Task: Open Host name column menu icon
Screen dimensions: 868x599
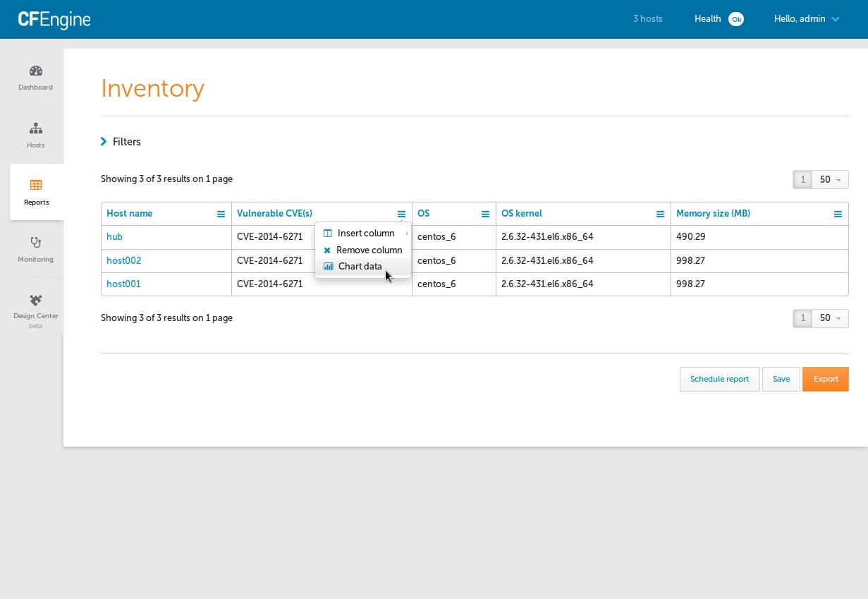Action: pyautogui.click(x=221, y=214)
